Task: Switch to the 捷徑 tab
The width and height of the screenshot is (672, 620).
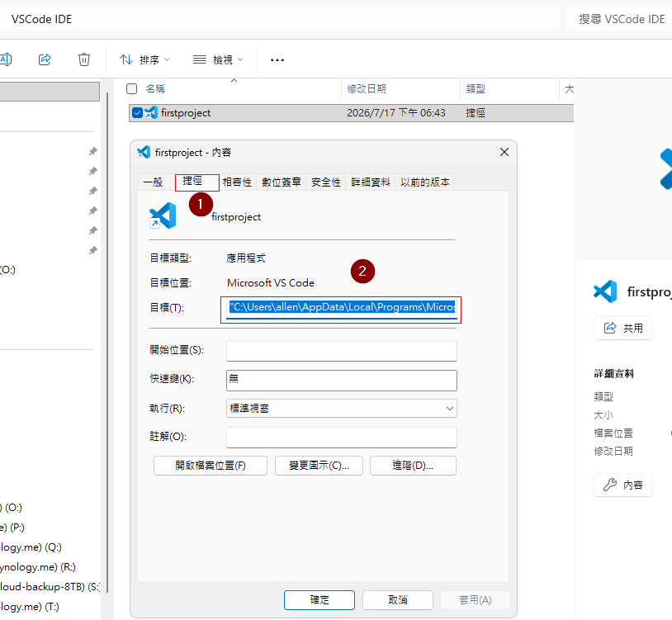Action: (192, 181)
